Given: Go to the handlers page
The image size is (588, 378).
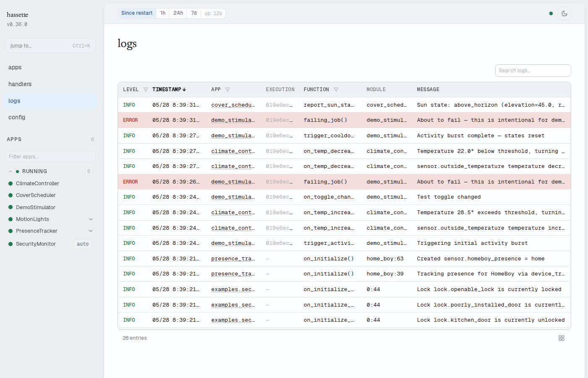Looking at the screenshot, I should pyautogui.click(x=50, y=84).
